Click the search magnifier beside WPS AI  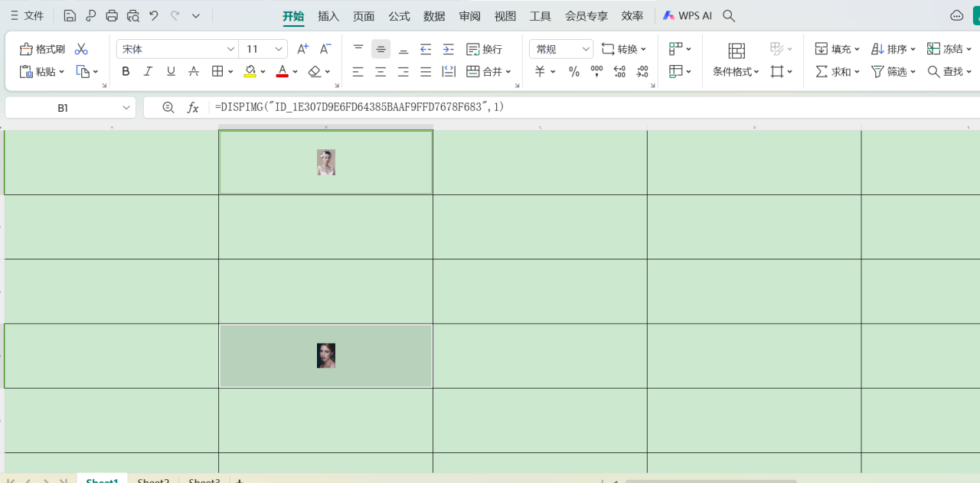click(729, 15)
